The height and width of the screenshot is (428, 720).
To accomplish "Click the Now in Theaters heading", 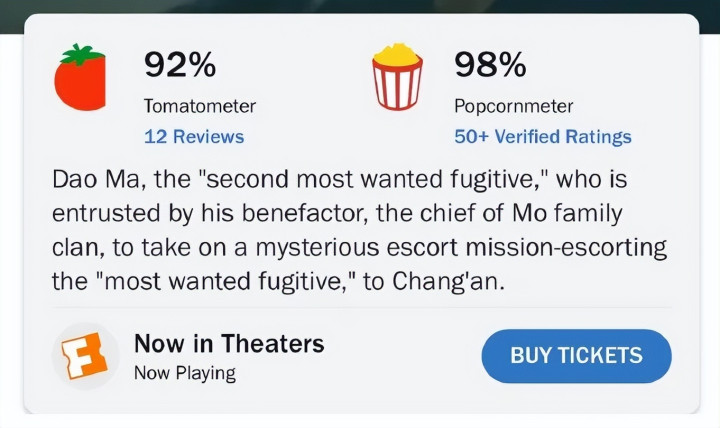I will pos(229,344).
